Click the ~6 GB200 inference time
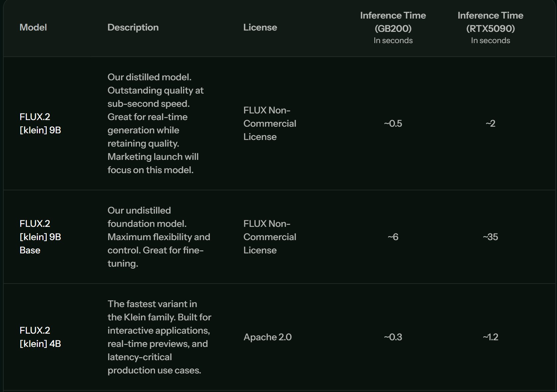 point(393,237)
